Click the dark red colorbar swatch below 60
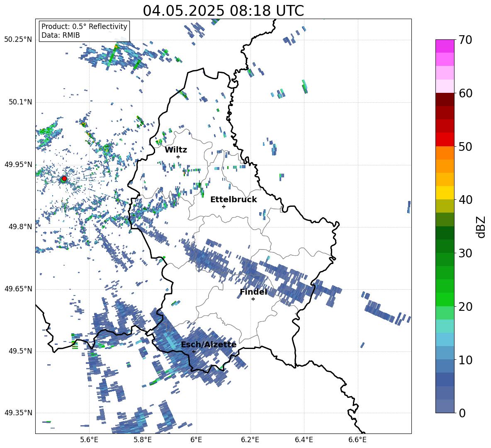Screen dimensions: 491x448 pyautogui.click(x=445, y=99)
